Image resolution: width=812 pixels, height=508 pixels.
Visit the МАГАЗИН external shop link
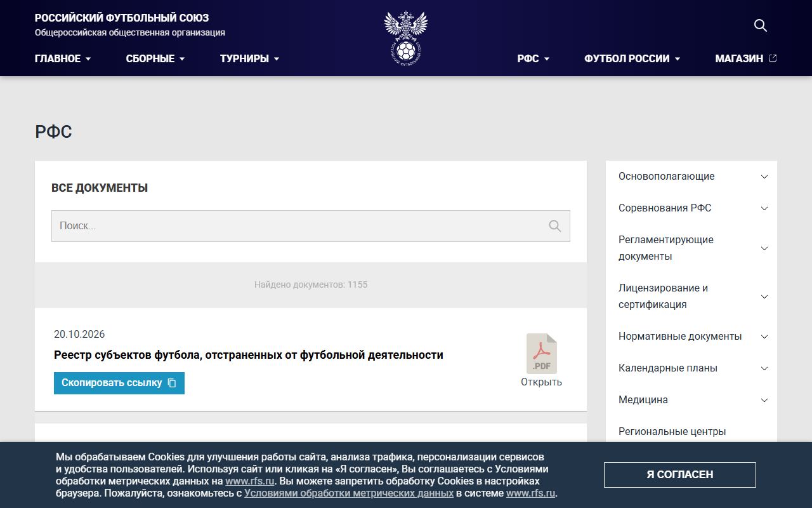746,58
